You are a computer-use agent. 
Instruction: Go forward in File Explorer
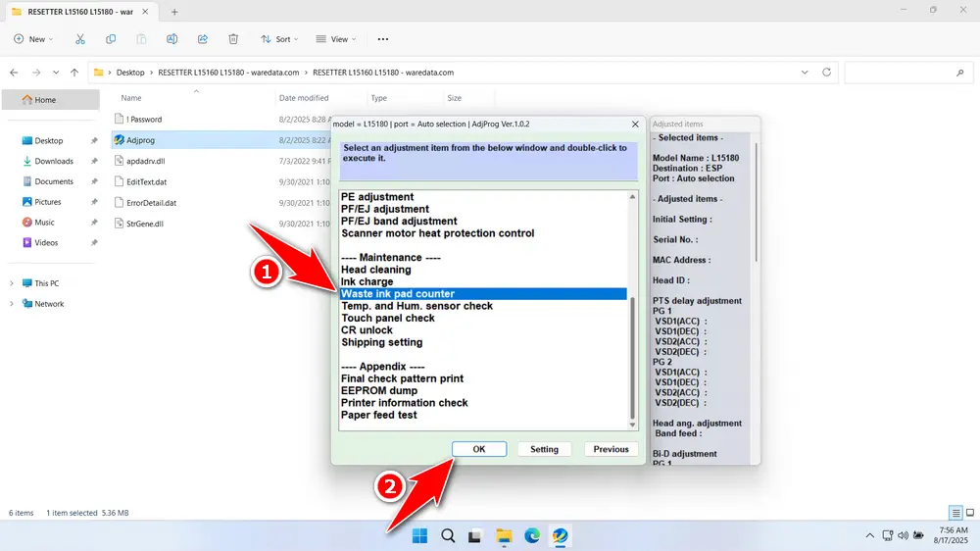(x=36, y=73)
